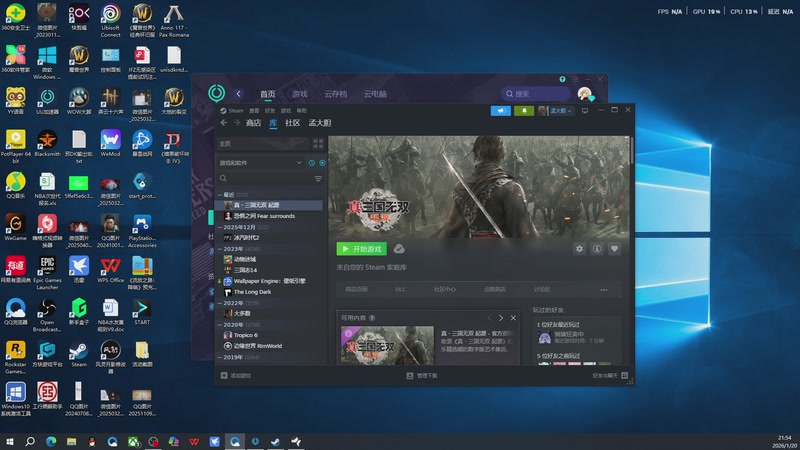Dismiss the 可用内容 panel with X

click(x=513, y=318)
